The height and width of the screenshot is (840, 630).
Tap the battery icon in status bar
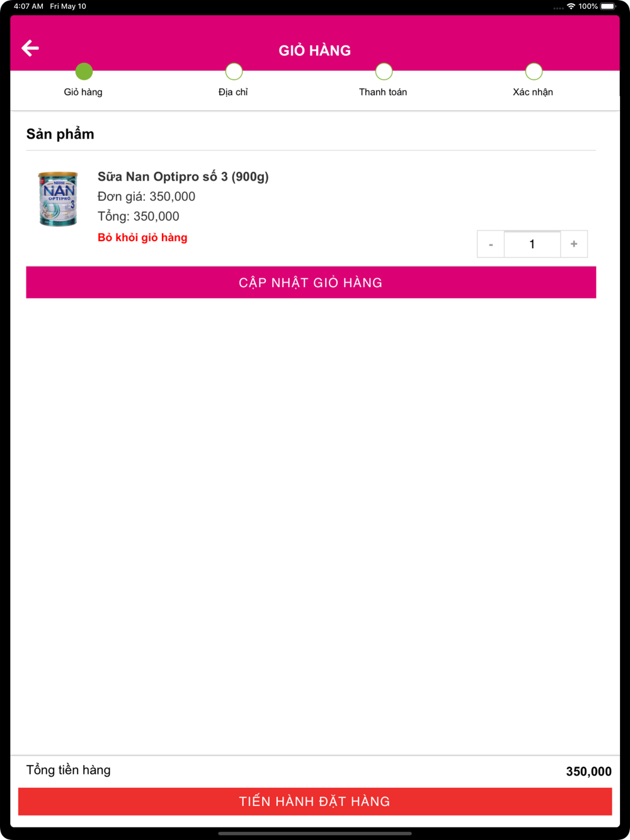point(609,6)
